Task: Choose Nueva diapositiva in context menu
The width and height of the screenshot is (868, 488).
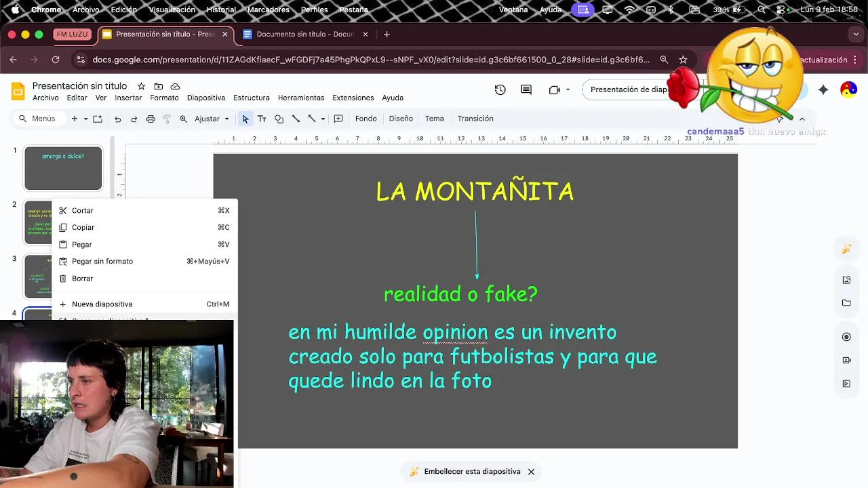Action: pyautogui.click(x=144, y=304)
